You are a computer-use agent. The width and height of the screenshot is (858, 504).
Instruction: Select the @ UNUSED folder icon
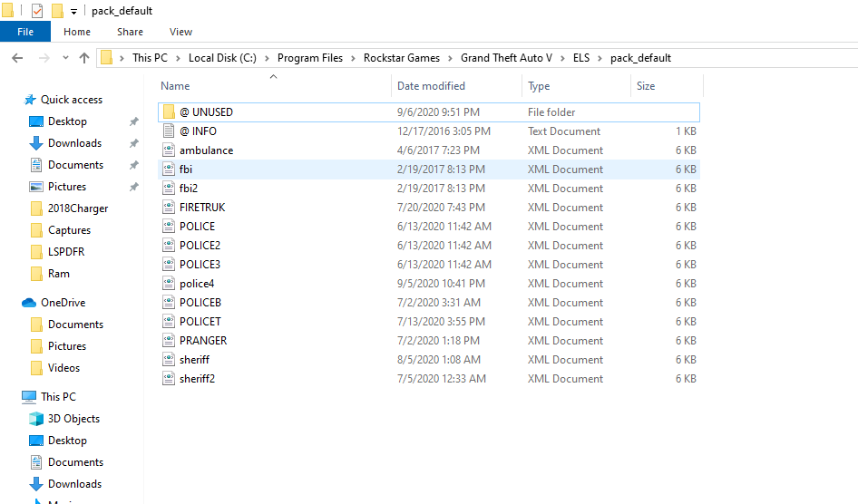(169, 112)
